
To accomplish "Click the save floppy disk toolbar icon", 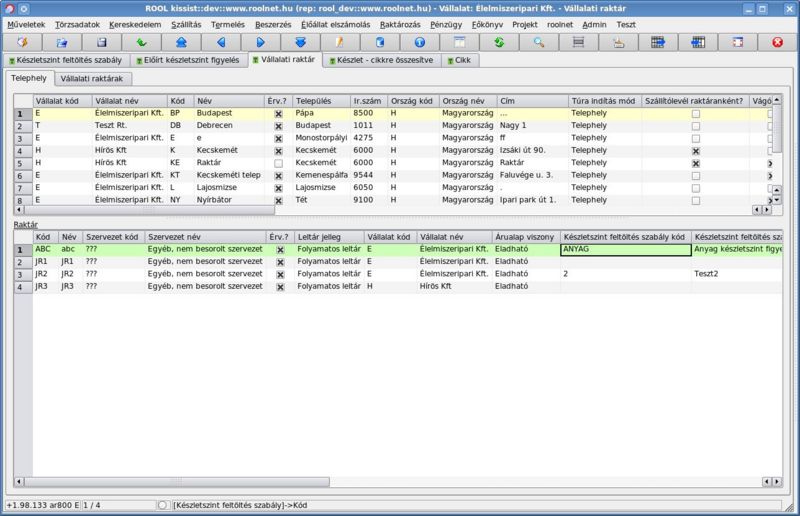I will click(x=101, y=42).
